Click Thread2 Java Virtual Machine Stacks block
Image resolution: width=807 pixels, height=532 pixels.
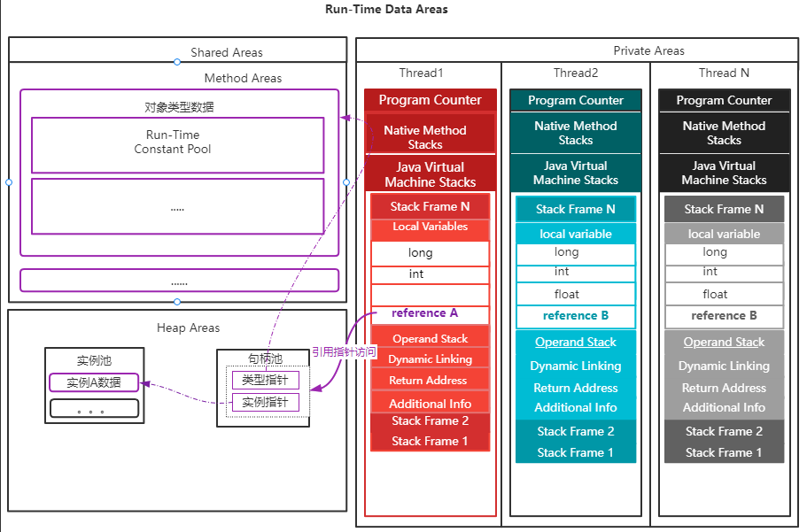[576, 173]
